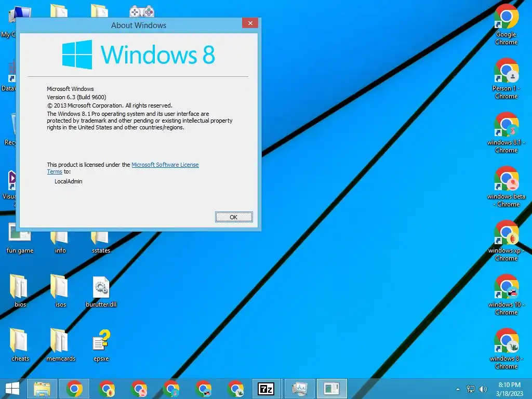Click the Windows 8 logo banner

[138, 55]
